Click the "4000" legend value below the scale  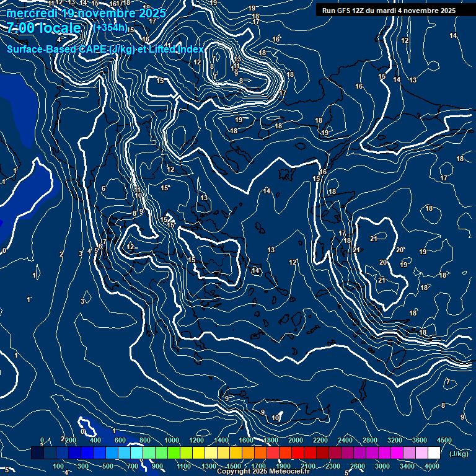point(432,466)
